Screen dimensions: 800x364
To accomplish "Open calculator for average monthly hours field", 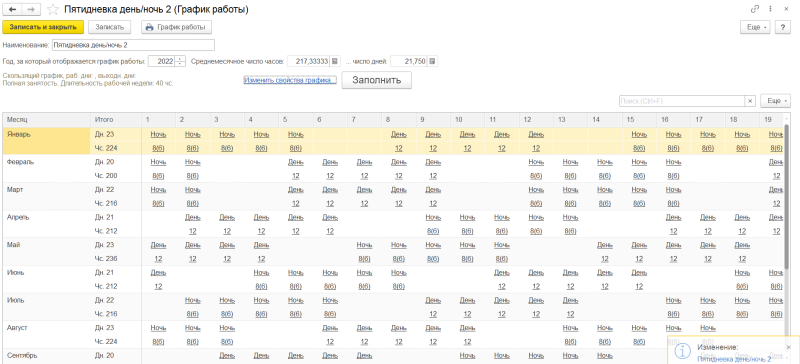I will [335, 61].
